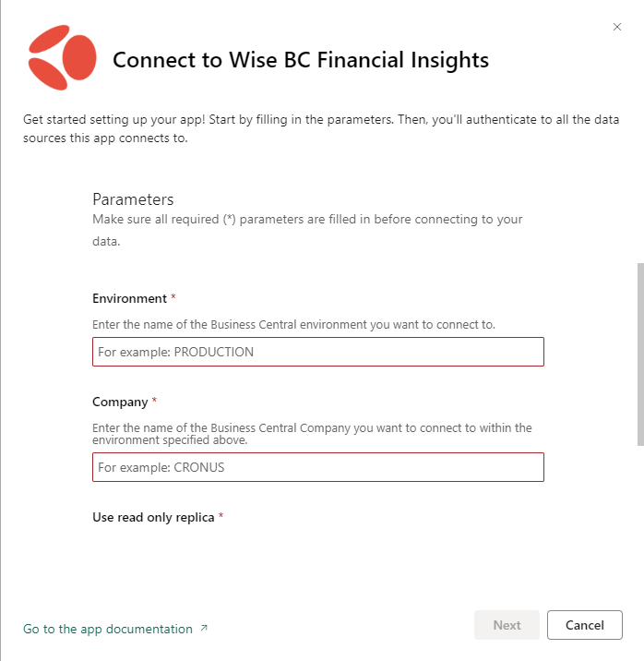
Task: Select the Environment field label
Action: 129,298
